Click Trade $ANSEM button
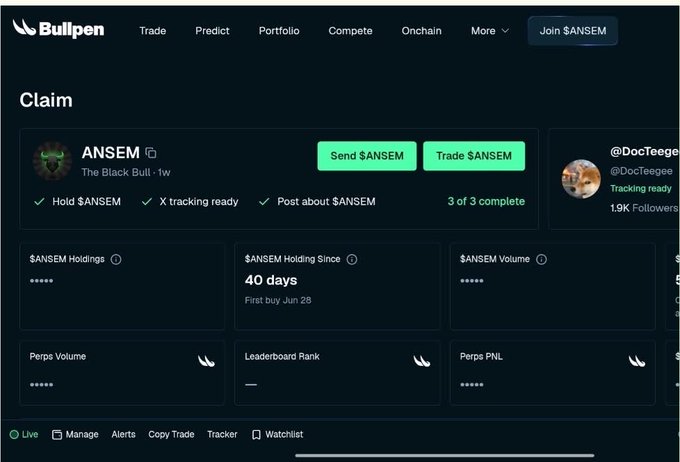 click(474, 156)
